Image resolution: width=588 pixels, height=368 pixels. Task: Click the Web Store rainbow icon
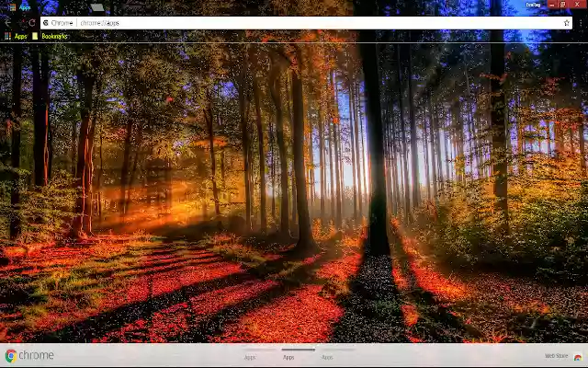click(x=578, y=357)
